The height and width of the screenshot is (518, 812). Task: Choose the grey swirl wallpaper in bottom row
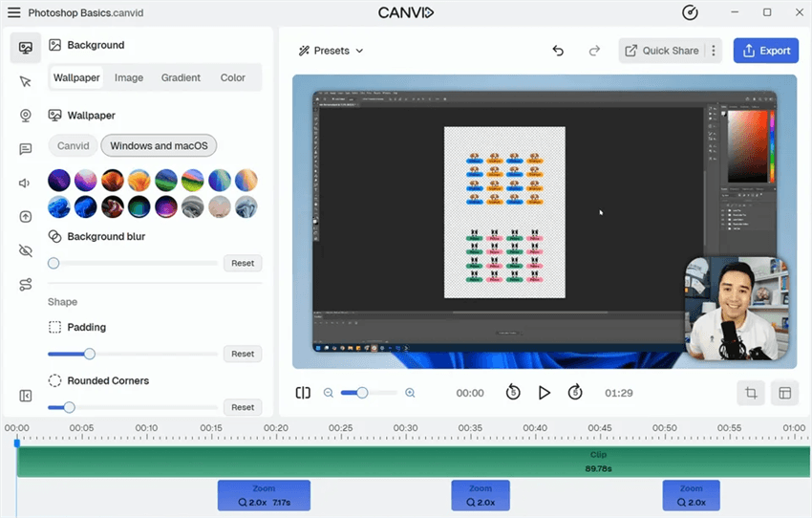pos(193,206)
